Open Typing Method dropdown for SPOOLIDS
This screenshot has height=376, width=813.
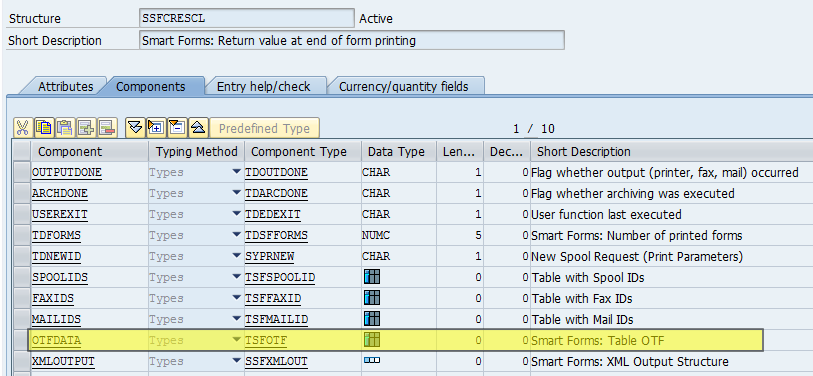pyautogui.click(x=236, y=277)
